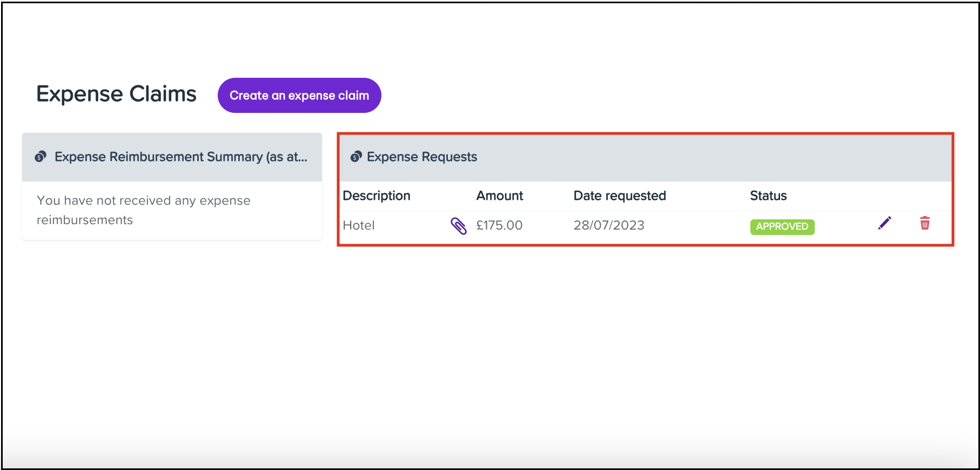Viewport: 980px width, 470px height.
Task: Click the coin icon beside Expense Requests
Action: pyautogui.click(x=355, y=157)
